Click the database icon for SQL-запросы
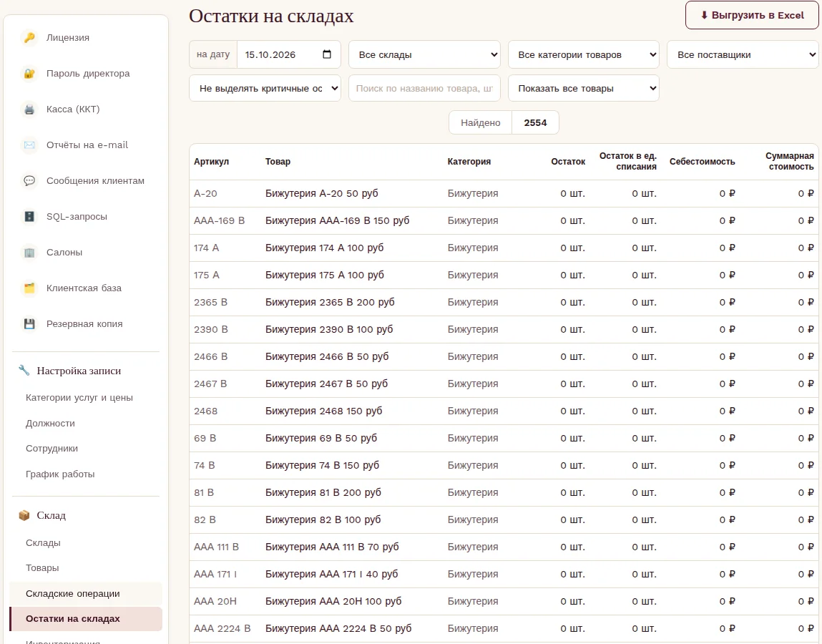The width and height of the screenshot is (822, 644). [x=29, y=216]
